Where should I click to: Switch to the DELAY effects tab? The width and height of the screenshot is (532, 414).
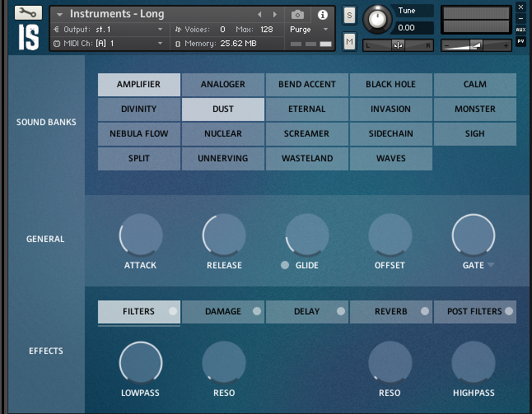click(307, 312)
